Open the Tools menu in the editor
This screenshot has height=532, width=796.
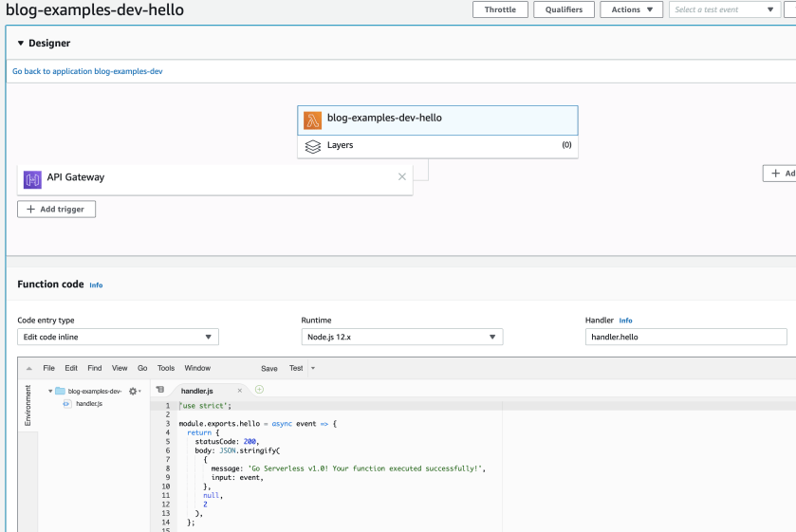[166, 368]
